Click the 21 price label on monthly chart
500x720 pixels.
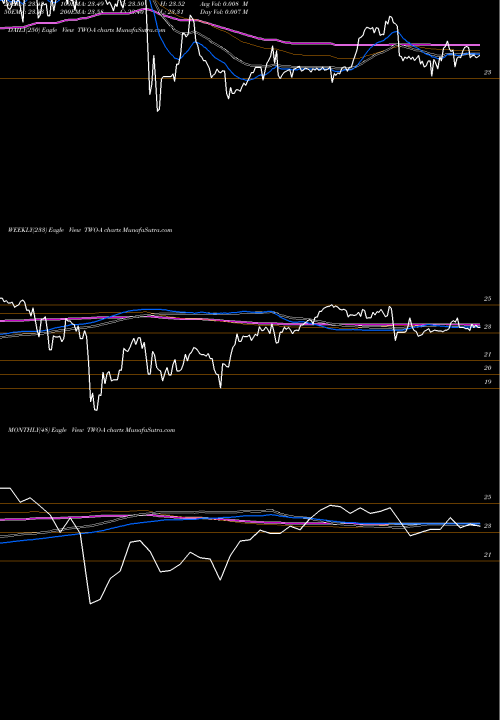coord(487,555)
